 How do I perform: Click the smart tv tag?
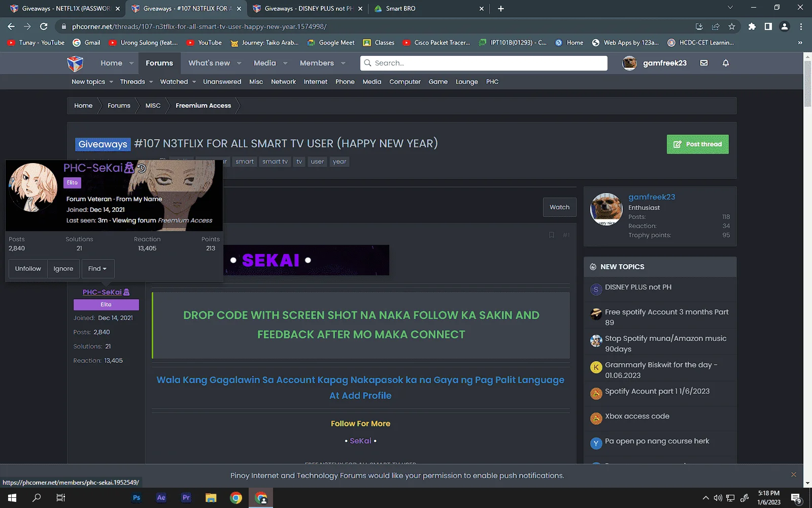[x=275, y=162]
